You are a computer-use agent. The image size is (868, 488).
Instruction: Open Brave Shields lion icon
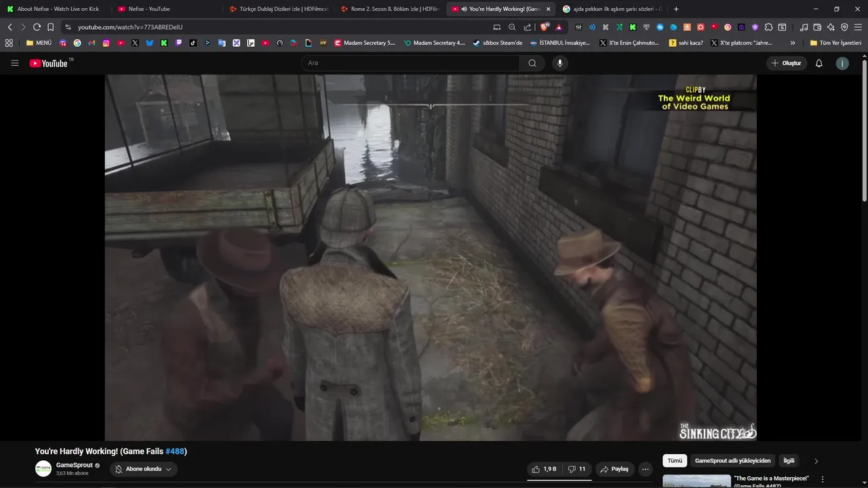tap(545, 27)
